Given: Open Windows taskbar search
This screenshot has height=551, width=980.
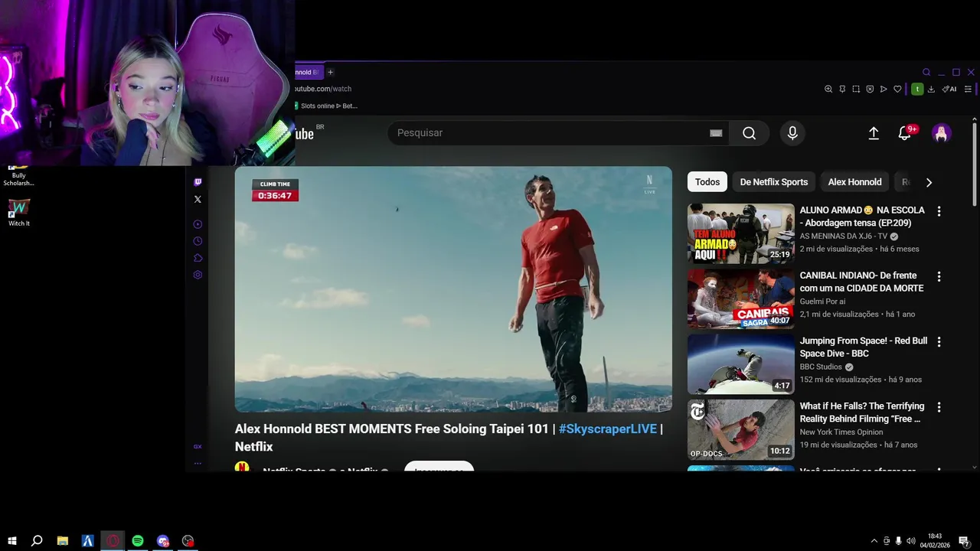Looking at the screenshot, I should [x=37, y=541].
